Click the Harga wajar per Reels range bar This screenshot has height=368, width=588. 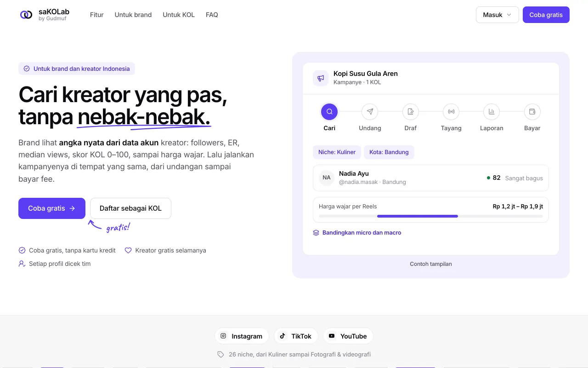(431, 216)
